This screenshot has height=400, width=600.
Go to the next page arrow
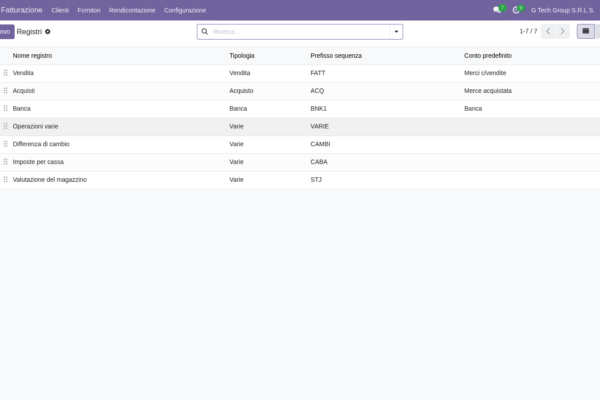tap(562, 31)
